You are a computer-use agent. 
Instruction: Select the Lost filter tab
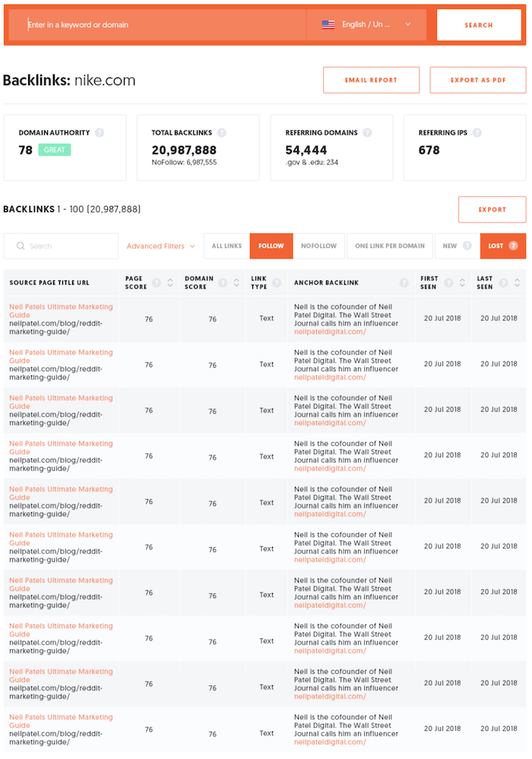coord(503,246)
